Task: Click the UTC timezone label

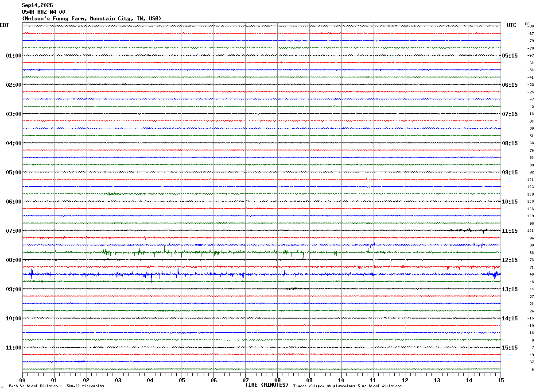Action: click(512, 25)
